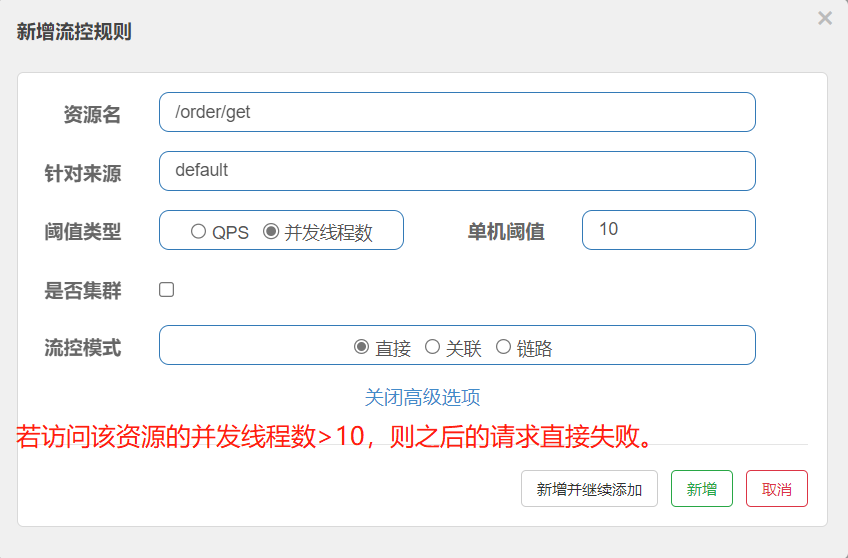848x558 pixels.
Task: Click the 阈值类型 label text
Action: coord(83,232)
